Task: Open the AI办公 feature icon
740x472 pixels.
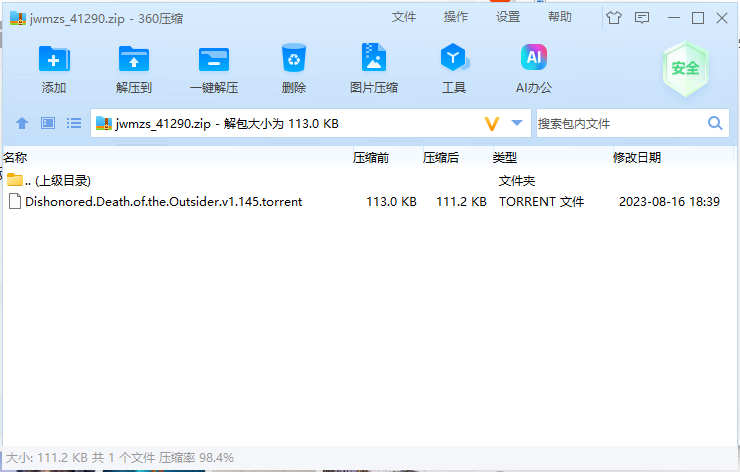Action: point(534,57)
